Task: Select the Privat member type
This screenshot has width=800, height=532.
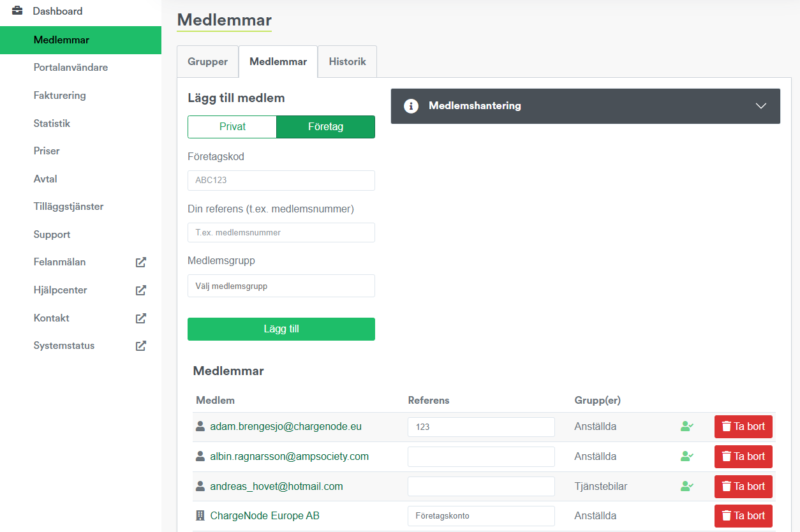Action: (232, 127)
